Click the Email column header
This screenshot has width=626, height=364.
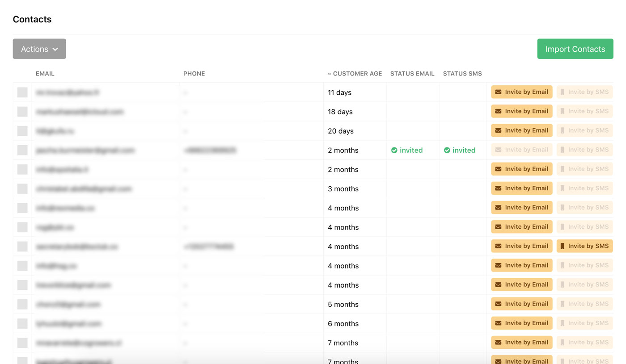point(45,74)
